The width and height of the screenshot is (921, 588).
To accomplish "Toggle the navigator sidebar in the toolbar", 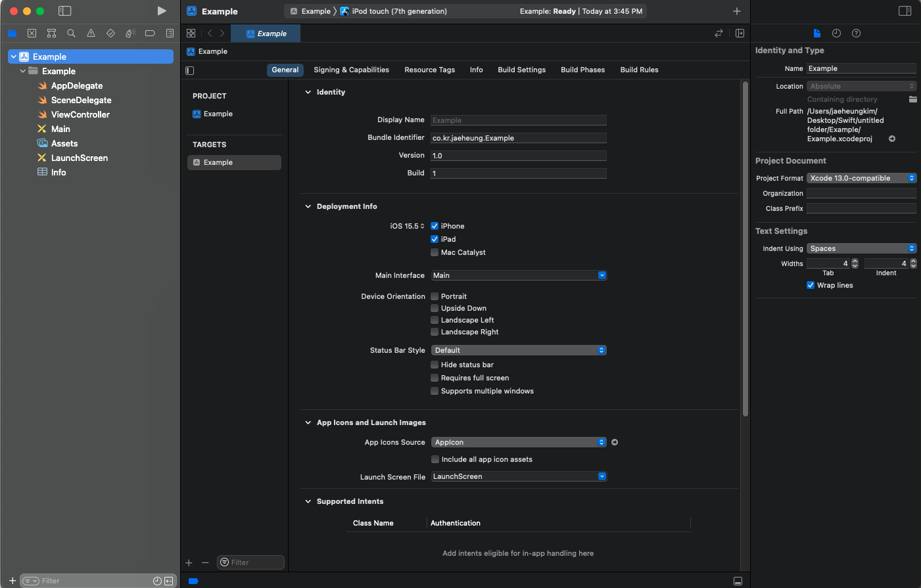I will tap(64, 11).
